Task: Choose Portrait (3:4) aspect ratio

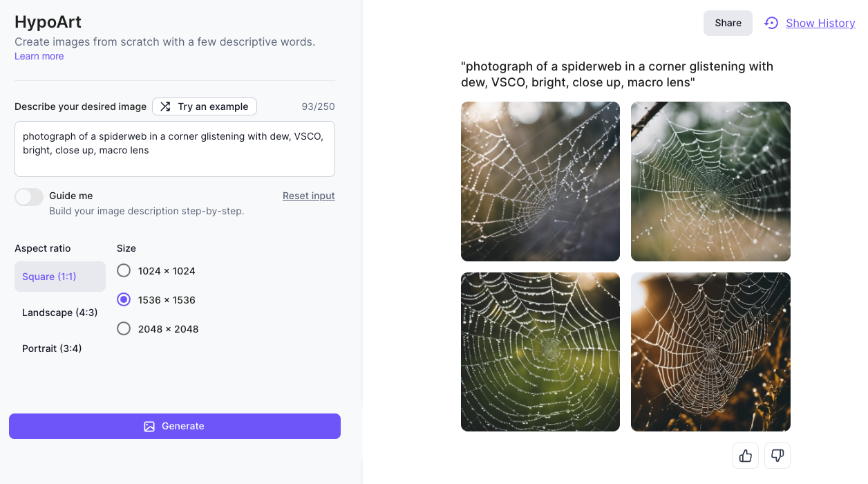Action: point(52,348)
